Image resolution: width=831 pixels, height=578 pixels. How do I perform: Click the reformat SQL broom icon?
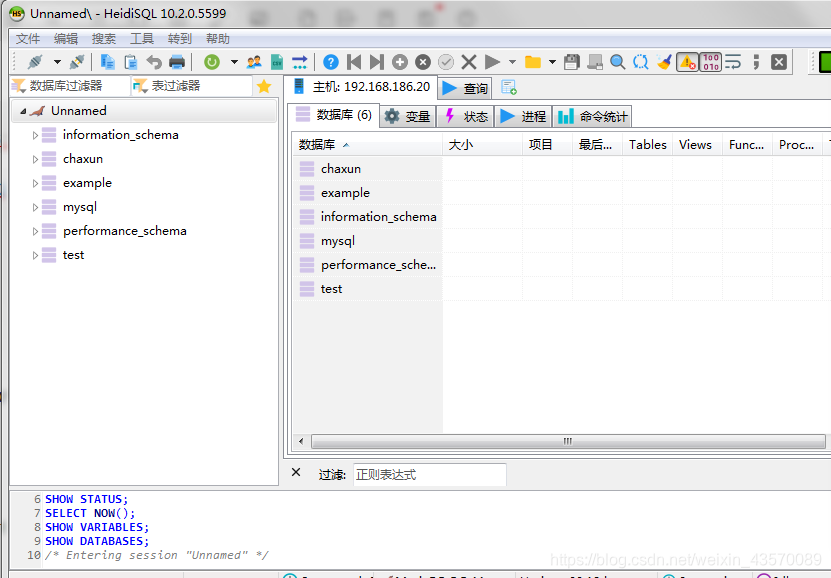(664, 62)
